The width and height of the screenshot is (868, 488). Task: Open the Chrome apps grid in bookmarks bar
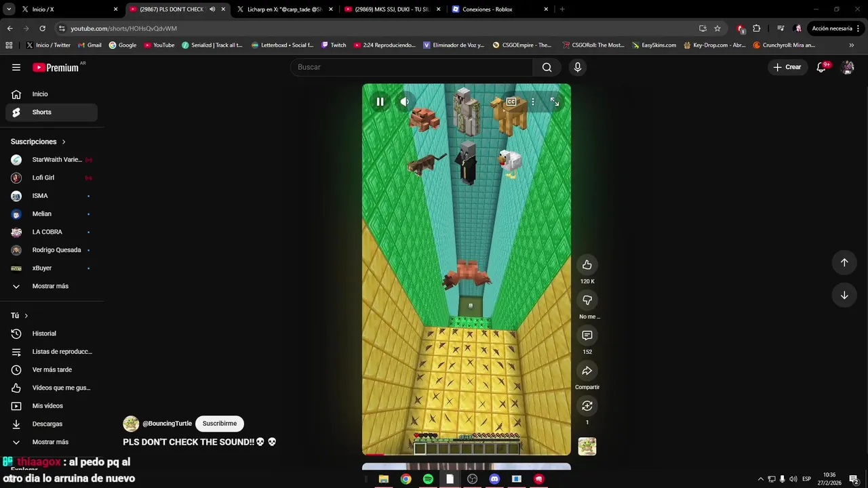coord(9,45)
